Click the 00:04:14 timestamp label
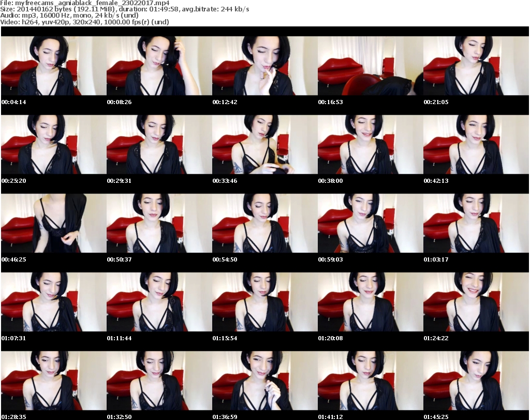Image resolution: width=530 pixels, height=420 pixels. tap(14, 102)
